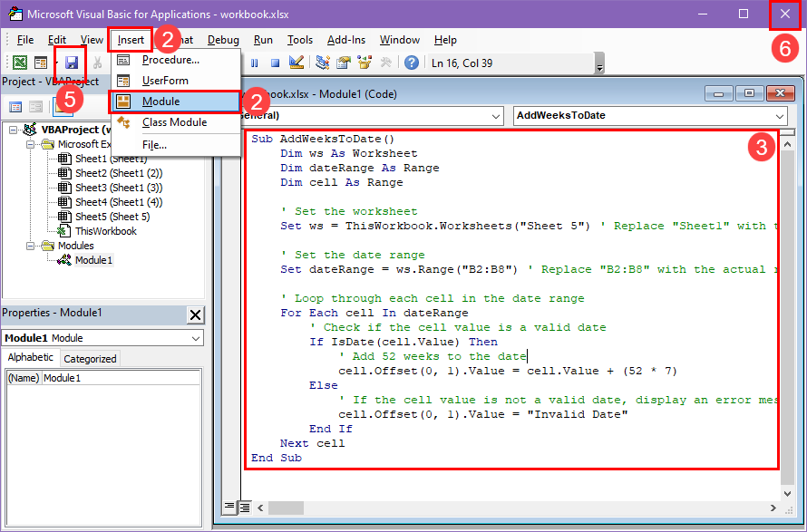Click the Full Module View button
This screenshot has height=532, width=807.
(x=245, y=508)
